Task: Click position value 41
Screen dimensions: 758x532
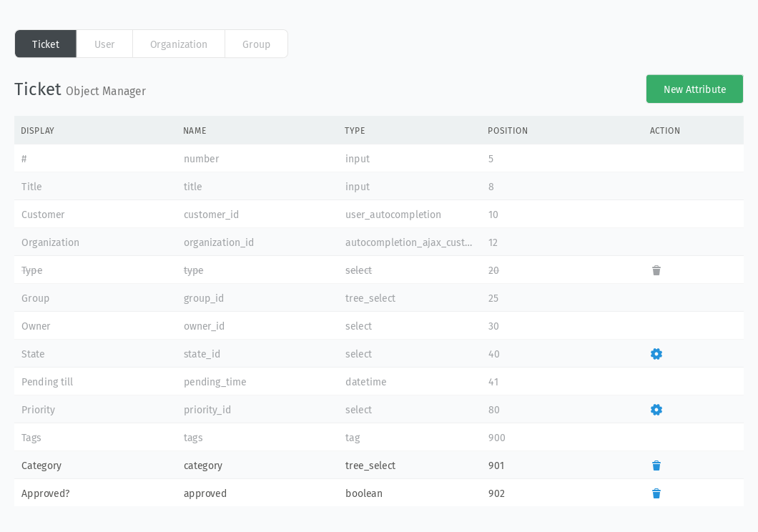Action: (493, 382)
